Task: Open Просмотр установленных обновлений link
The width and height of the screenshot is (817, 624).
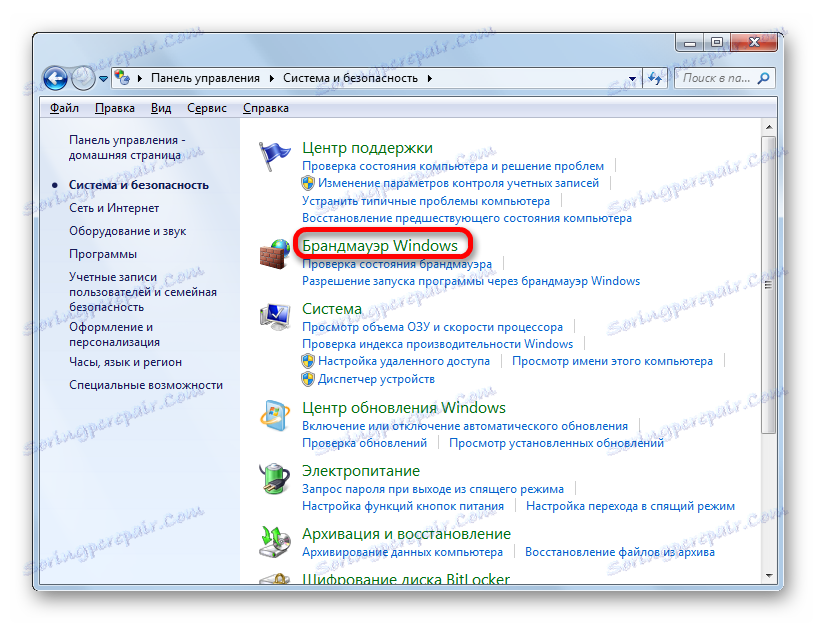Action: pos(556,443)
